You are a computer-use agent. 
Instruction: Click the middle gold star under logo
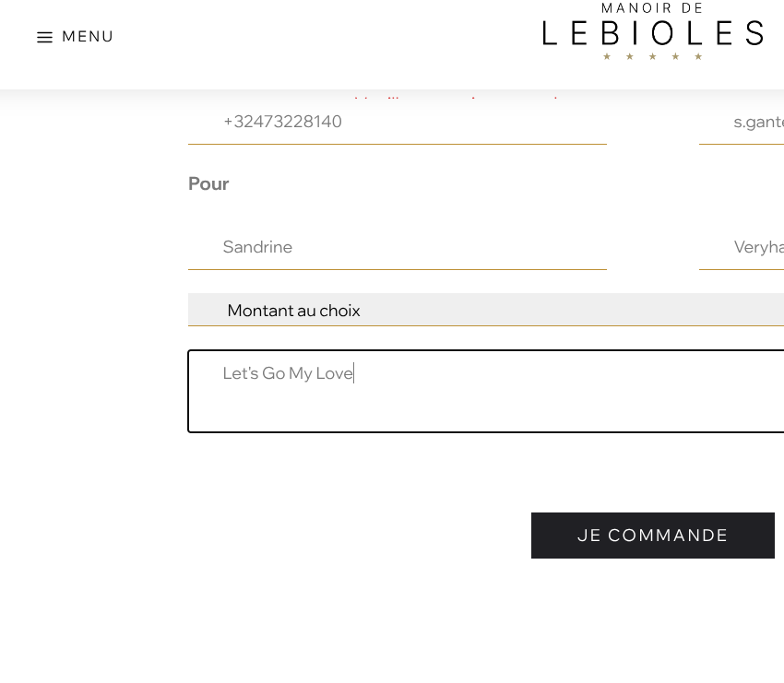(653, 56)
